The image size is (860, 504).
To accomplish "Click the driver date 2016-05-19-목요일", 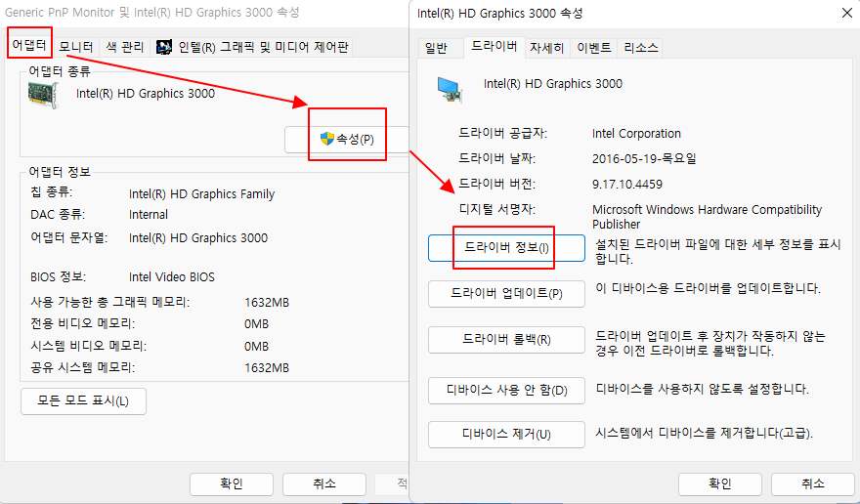I will pyautogui.click(x=644, y=159).
